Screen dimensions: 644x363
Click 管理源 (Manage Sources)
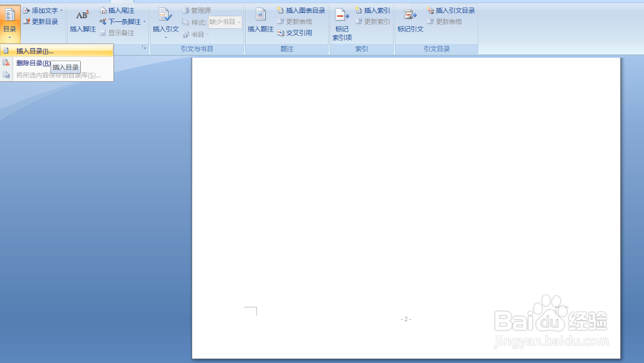tap(196, 11)
